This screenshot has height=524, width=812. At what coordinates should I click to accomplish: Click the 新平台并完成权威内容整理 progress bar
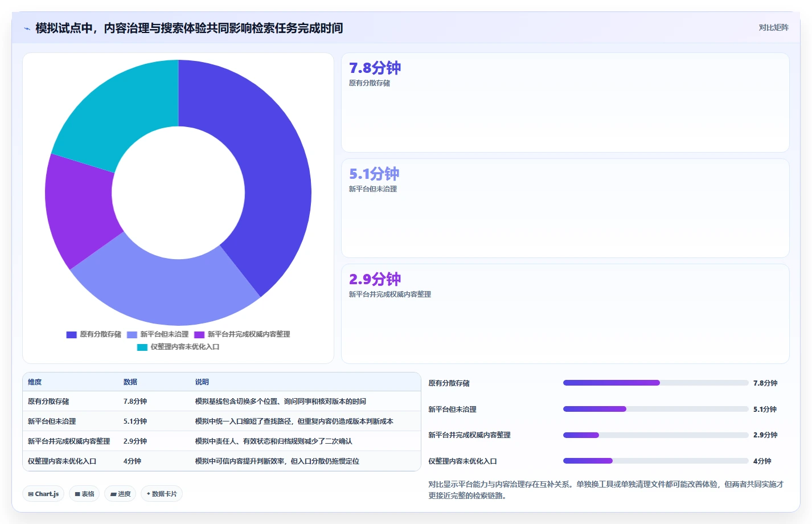pyautogui.click(x=656, y=435)
